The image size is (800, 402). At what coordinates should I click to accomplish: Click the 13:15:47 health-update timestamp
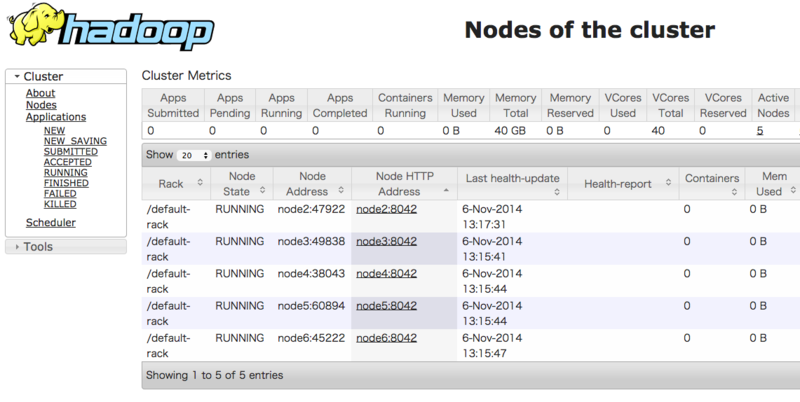(484, 353)
